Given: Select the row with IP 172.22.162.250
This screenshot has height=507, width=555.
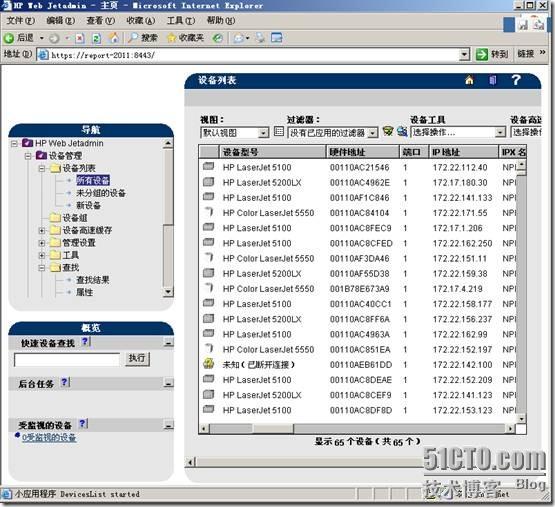Looking at the screenshot, I should tap(357, 243).
